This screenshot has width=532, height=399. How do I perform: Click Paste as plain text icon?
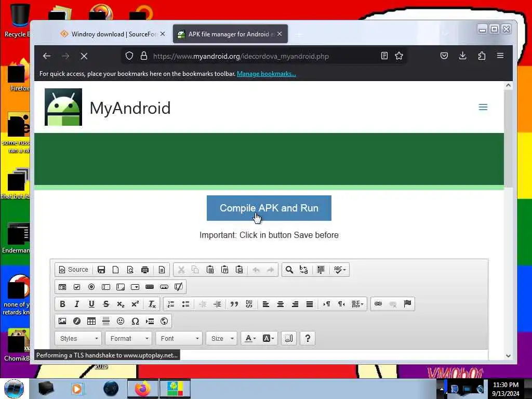(x=224, y=270)
